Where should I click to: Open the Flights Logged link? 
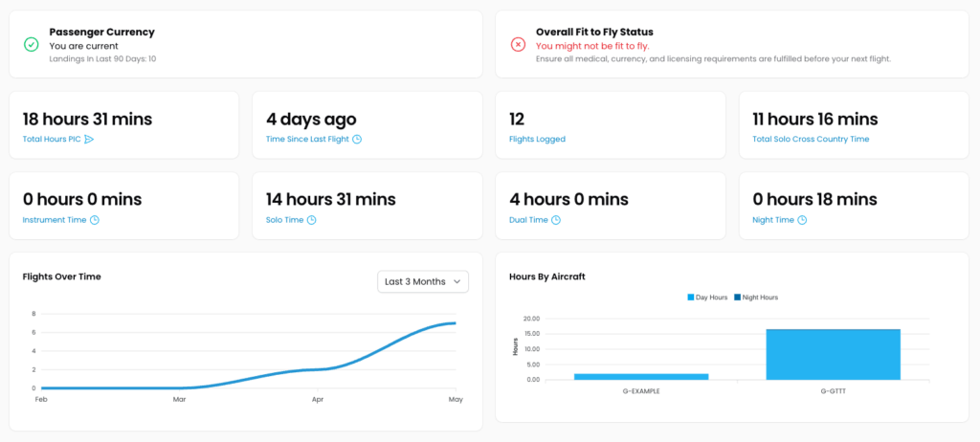coord(537,140)
